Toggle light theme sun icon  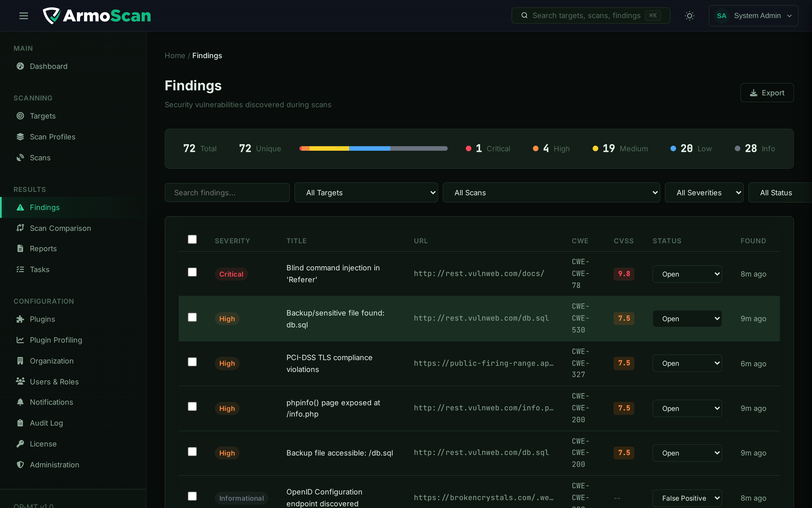tap(690, 16)
